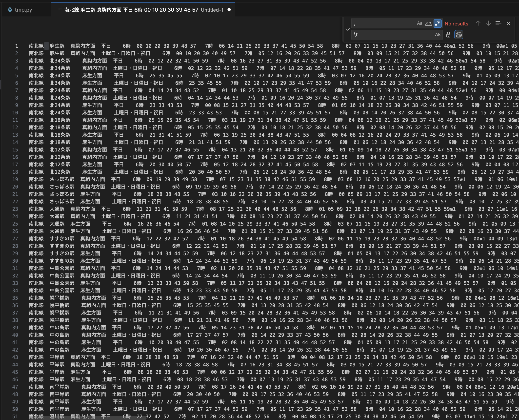
Task: Click the Replace All icon
Action: click(x=459, y=35)
